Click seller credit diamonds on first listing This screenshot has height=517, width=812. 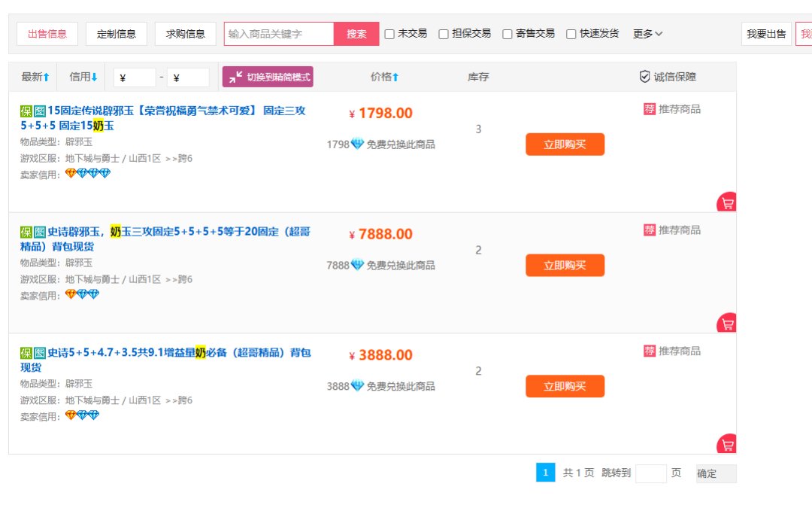click(x=87, y=174)
